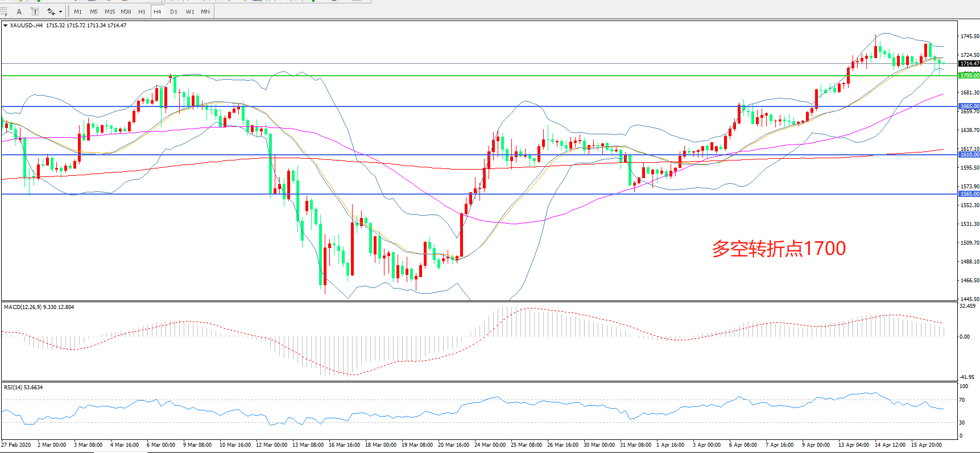Change chart to MN monthly timeframe
The width and height of the screenshot is (980, 453).
[x=205, y=11]
